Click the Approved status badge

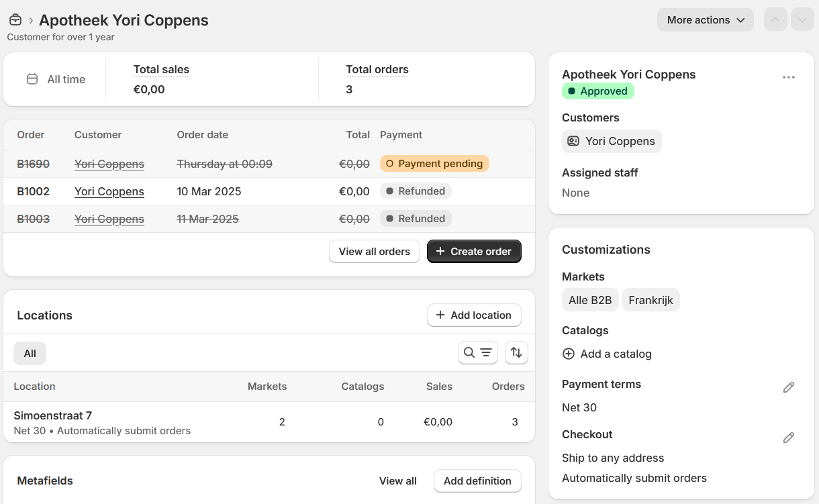[598, 91]
